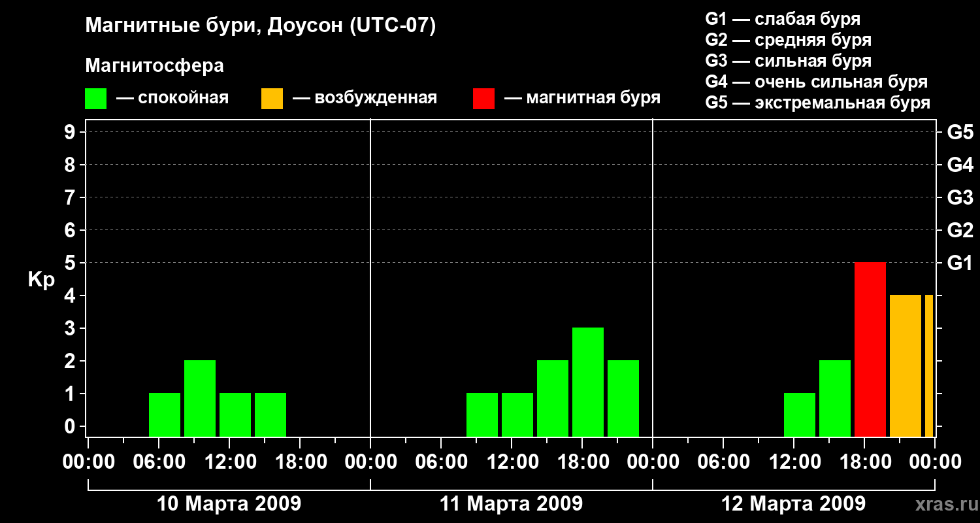Viewport: 980px width, 523px height.
Task: Click the first green bar on 10 March
Action: click(x=165, y=415)
